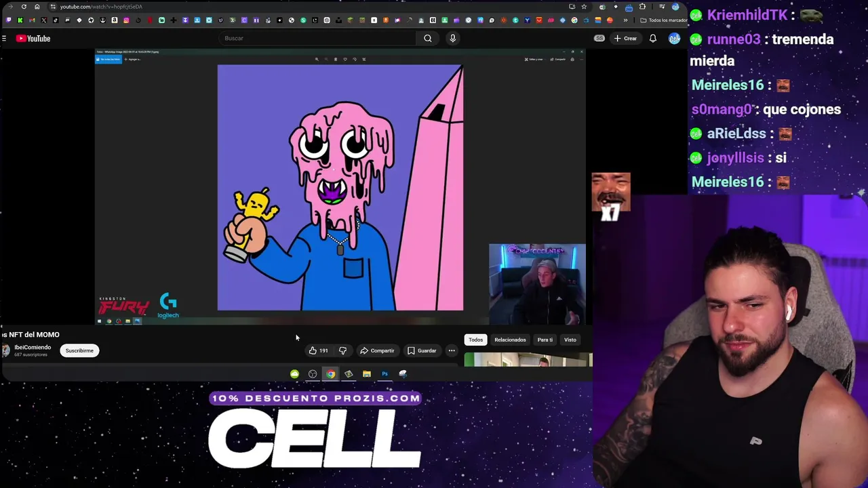Screen dimensions: 868x488
Task: Go to the browser home page icon
Action: click(37, 7)
